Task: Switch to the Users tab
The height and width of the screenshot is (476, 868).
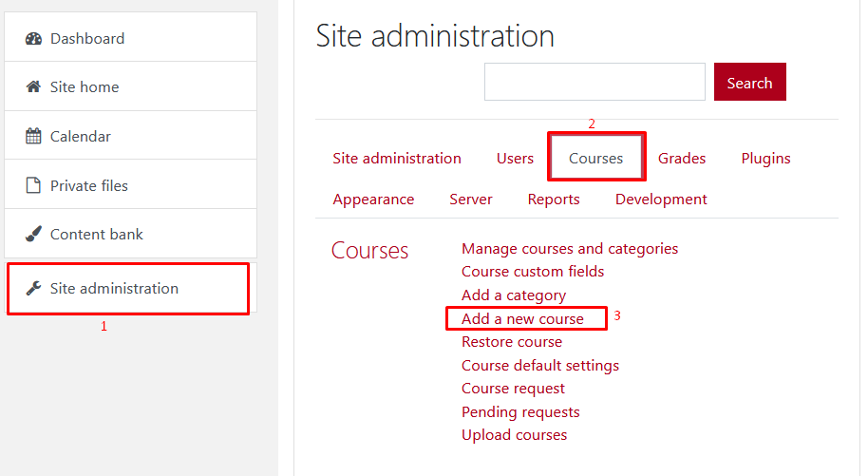Action: (x=515, y=159)
